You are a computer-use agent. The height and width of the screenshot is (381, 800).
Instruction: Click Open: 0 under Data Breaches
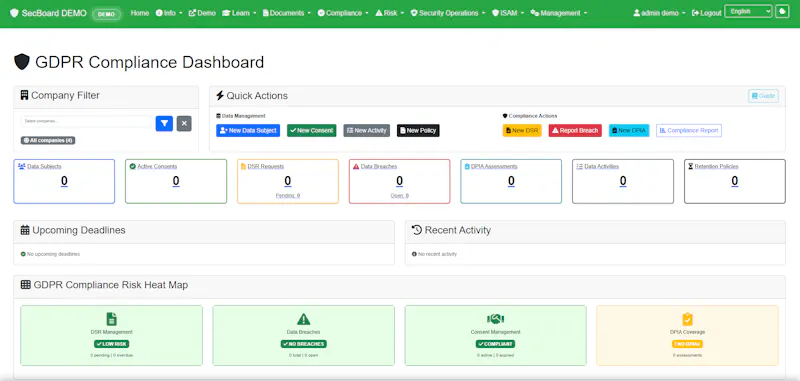[x=399, y=195]
